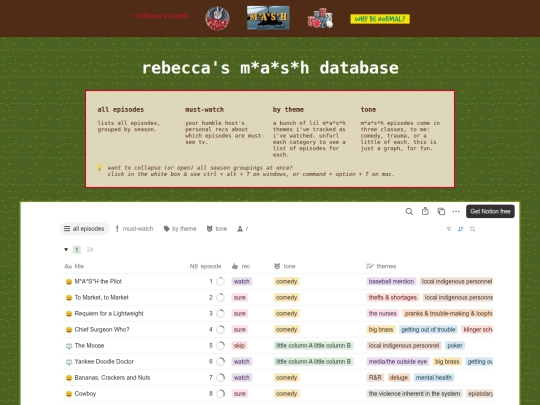This screenshot has width=540, height=405.
Task: Click the violence inherent in the system tag
Action: [x=414, y=394]
